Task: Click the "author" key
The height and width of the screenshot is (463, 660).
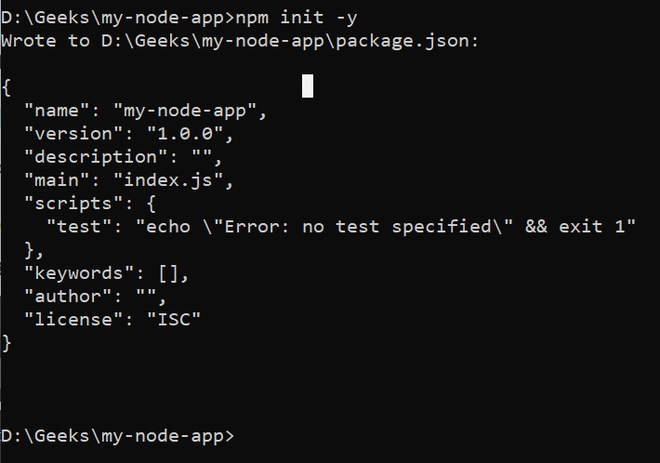Action: [68, 296]
